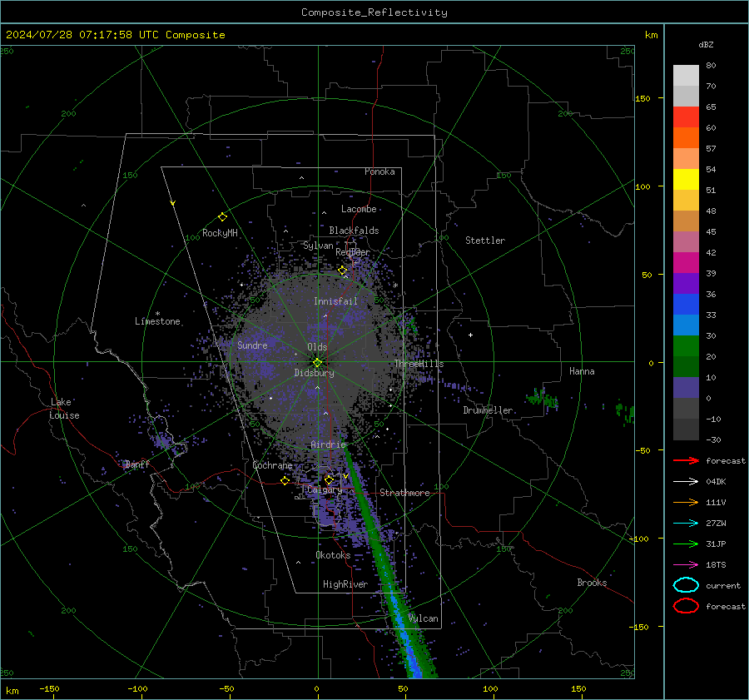Select the purple 39-36 dBZ color swatch
Viewport: 749px width, 700px height.
pos(686,283)
